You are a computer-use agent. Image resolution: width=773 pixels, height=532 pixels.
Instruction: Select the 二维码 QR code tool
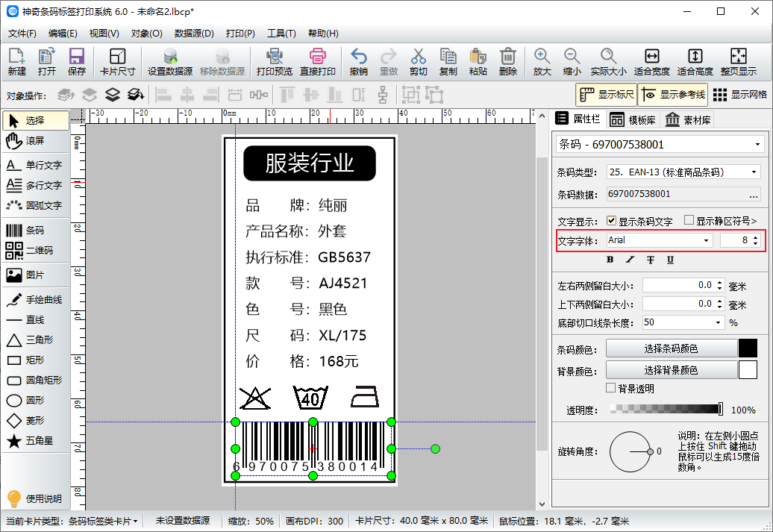(36, 251)
